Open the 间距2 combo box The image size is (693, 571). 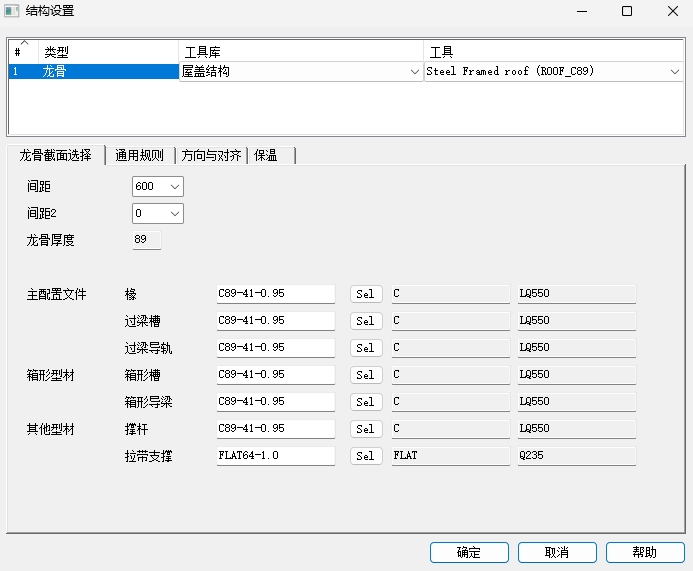click(x=158, y=213)
